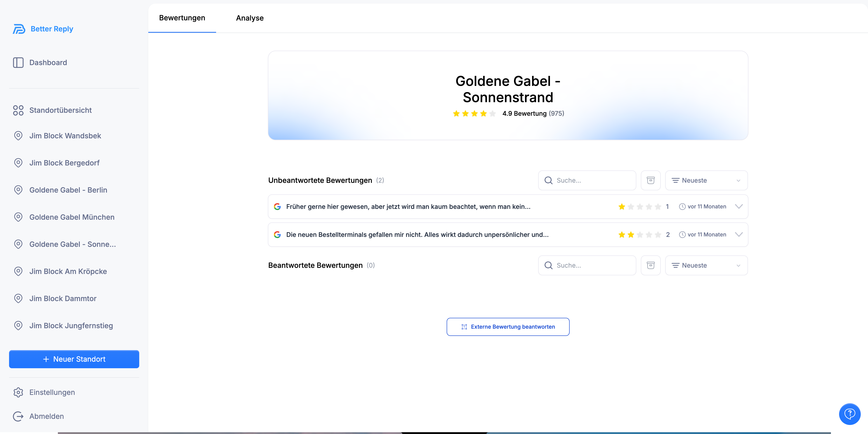This screenshot has height=434, width=868.
Task: Open Einstellungen gear icon
Action: coord(18,392)
